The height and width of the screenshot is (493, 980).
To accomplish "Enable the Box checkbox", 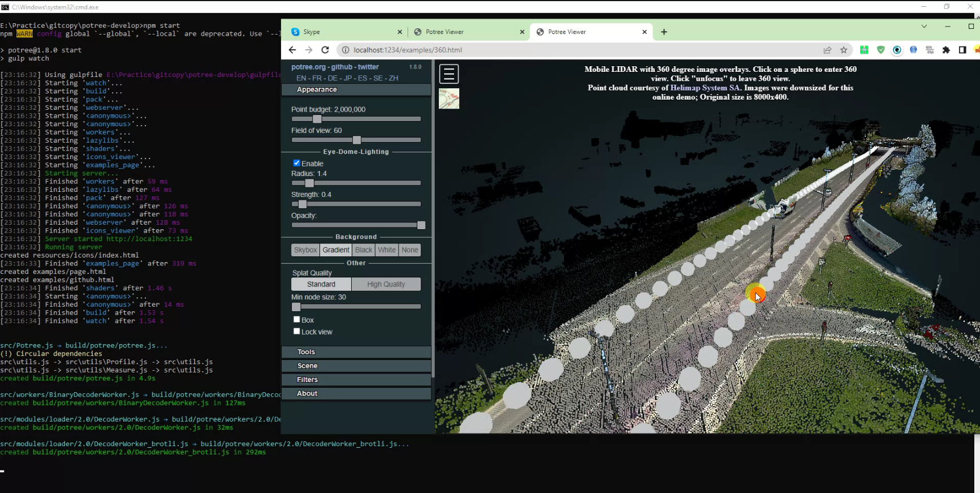I will (296, 319).
